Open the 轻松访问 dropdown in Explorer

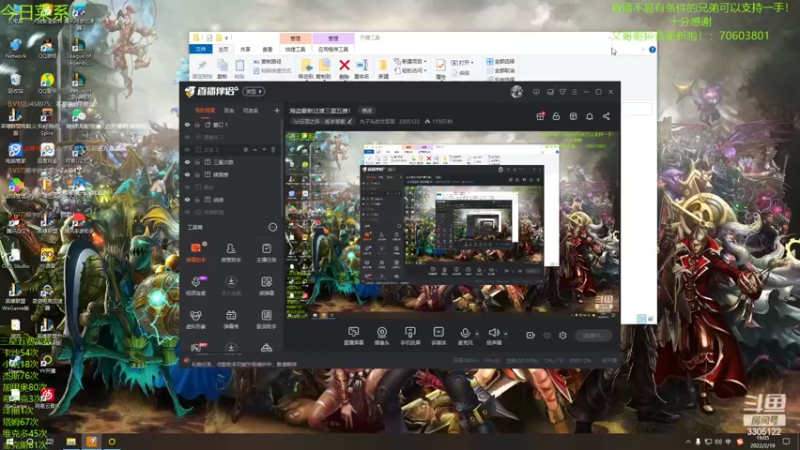tap(411, 70)
